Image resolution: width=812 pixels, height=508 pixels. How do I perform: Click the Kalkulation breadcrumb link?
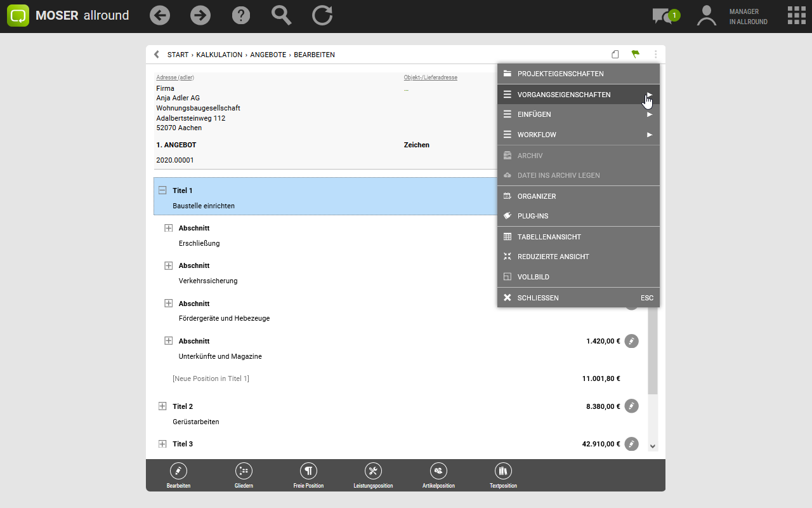[219, 55]
